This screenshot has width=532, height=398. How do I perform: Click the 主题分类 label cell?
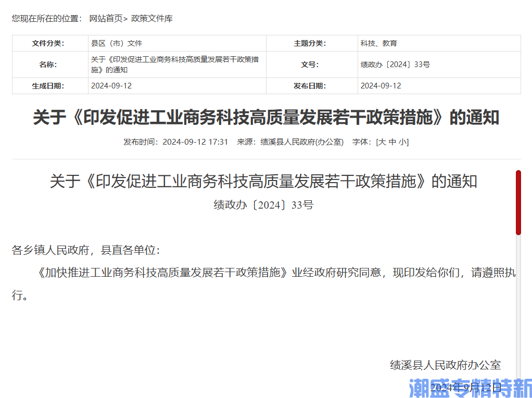coord(312,43)
